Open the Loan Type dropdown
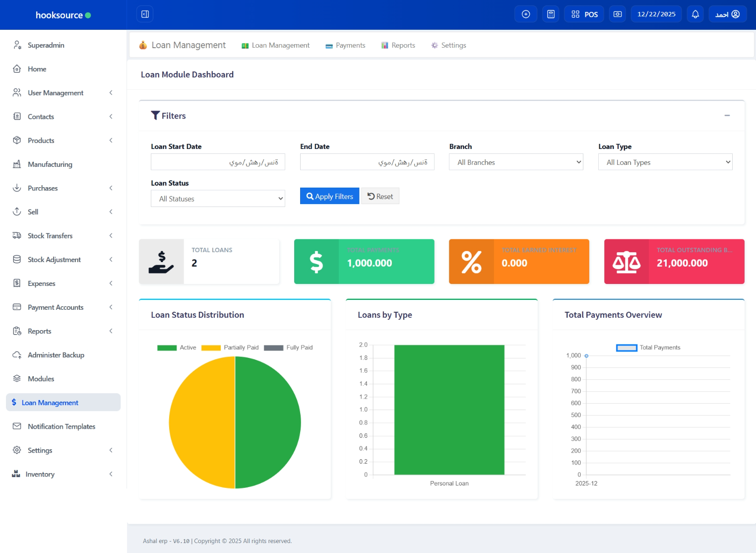Image resolution: width=756 pixels, height=553 pixels. click(x=665, y=162)
